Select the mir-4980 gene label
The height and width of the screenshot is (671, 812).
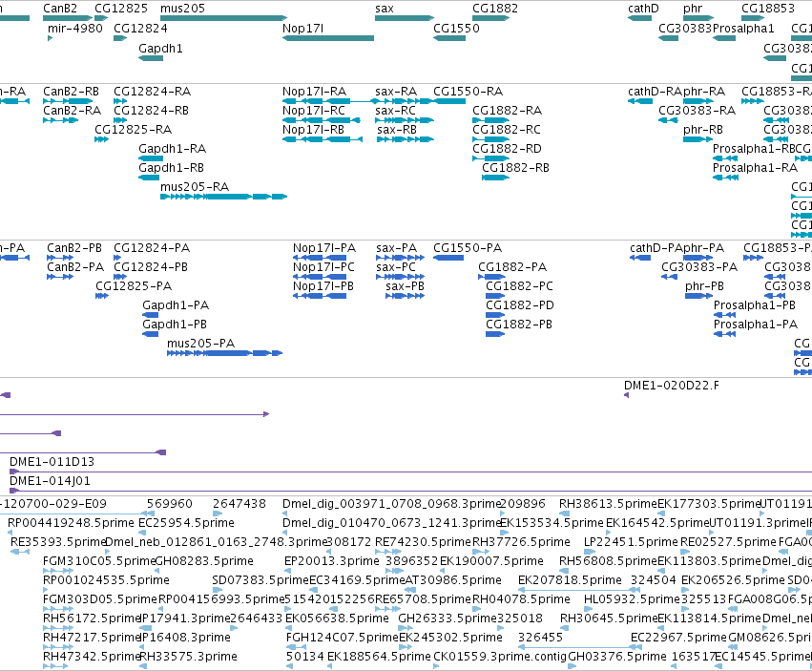point(75,28)
